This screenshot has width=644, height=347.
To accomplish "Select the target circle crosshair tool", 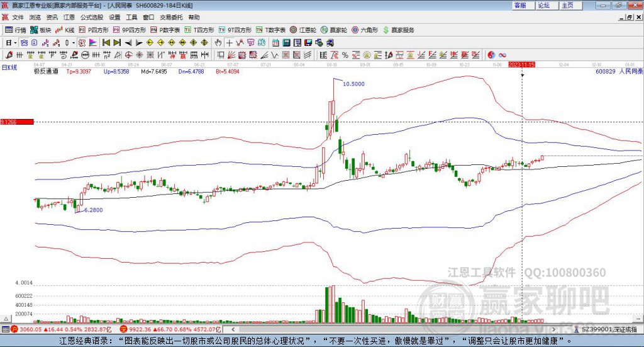I will [128, 55].
